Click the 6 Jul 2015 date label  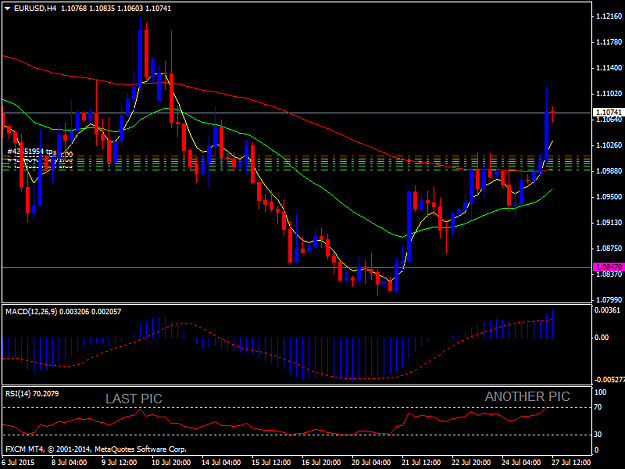18,463
